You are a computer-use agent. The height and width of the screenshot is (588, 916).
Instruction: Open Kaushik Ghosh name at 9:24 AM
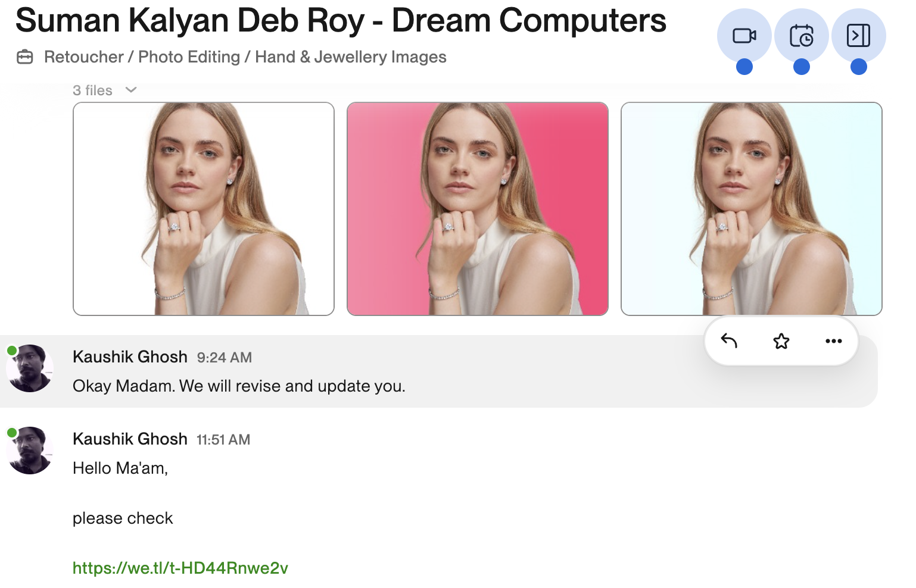[x=130, y=356]
